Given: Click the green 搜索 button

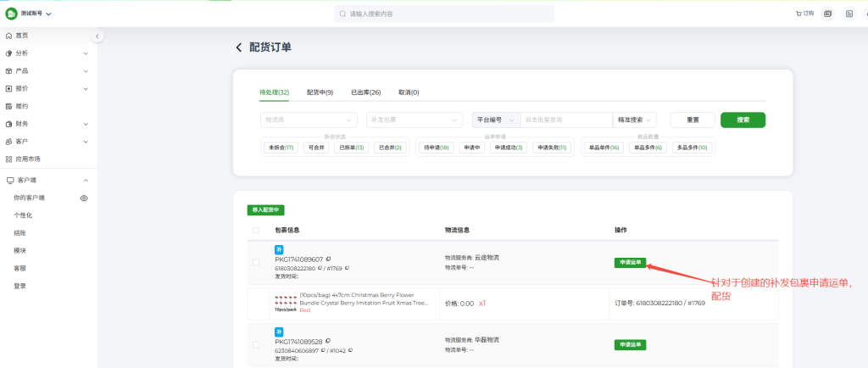Looking at the screenshot, I should click(743, 120).
